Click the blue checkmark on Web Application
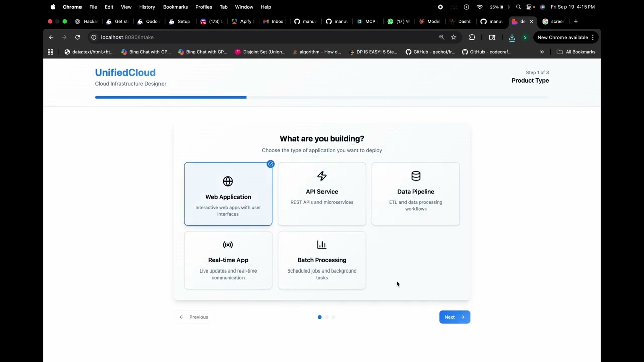Image resolution: width=644 pixels, height=362 pixels. pyautogui.click(x=271, y=164)
